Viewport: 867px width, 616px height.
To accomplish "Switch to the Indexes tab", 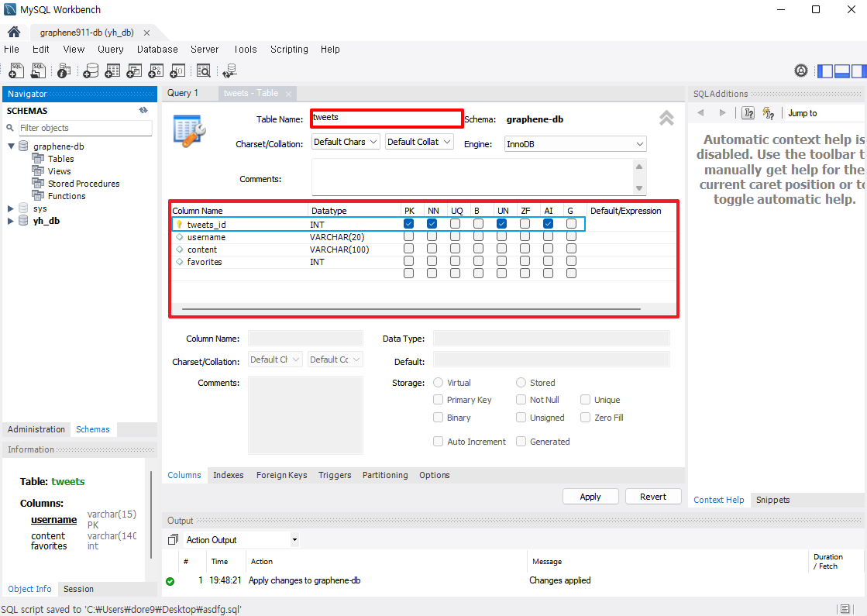I will coord(229,475).
